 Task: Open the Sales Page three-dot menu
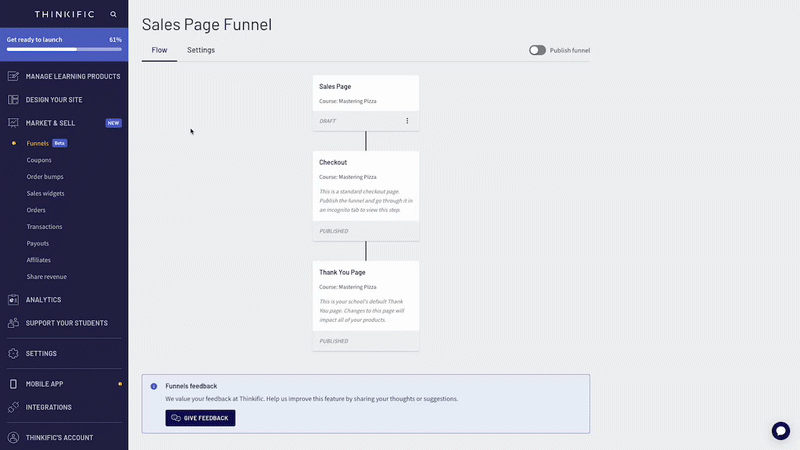[407, 121]
